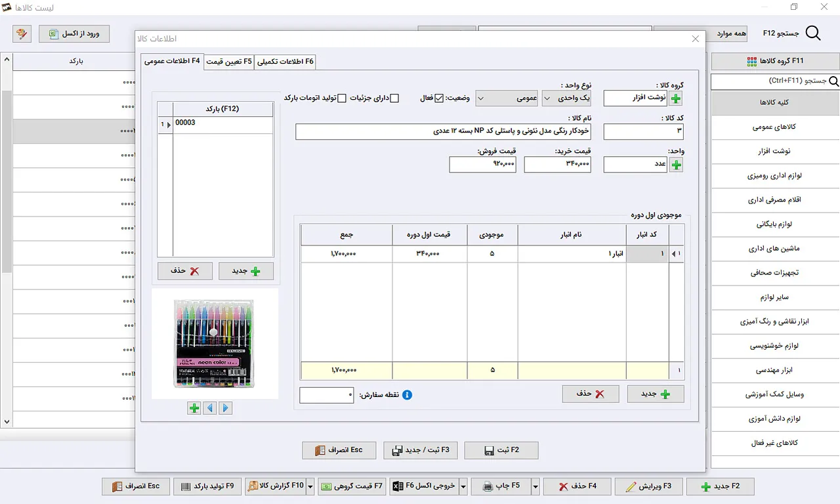Click the paint palette icon button

22,33
